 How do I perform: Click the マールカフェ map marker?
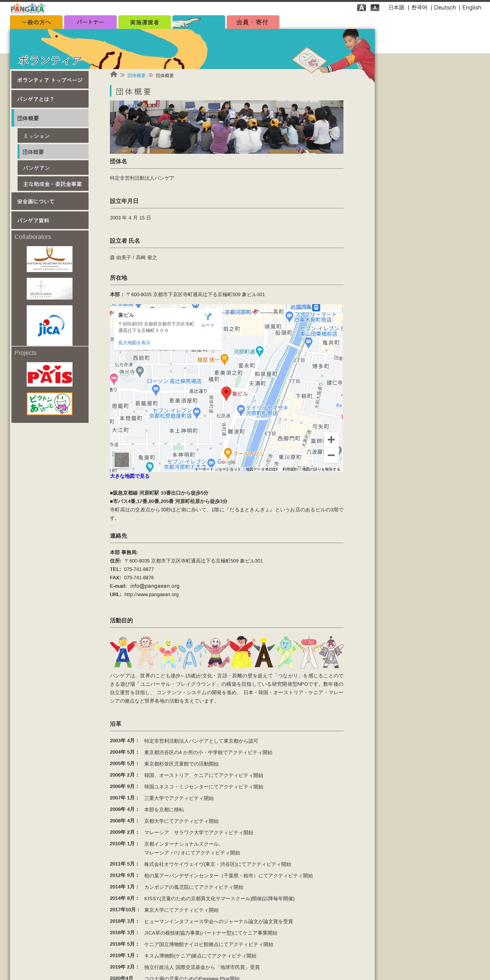pos(228,453)
